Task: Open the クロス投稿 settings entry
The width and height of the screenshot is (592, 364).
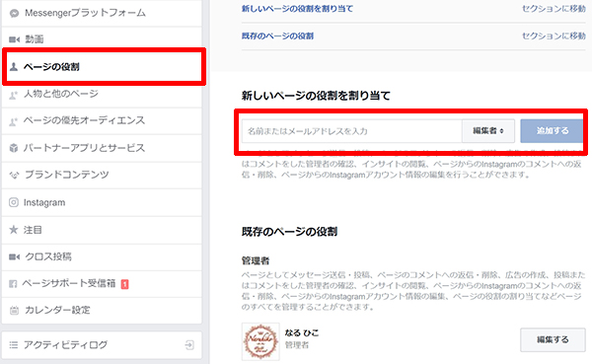Action: pyautogui.click(x=102, y=256)
